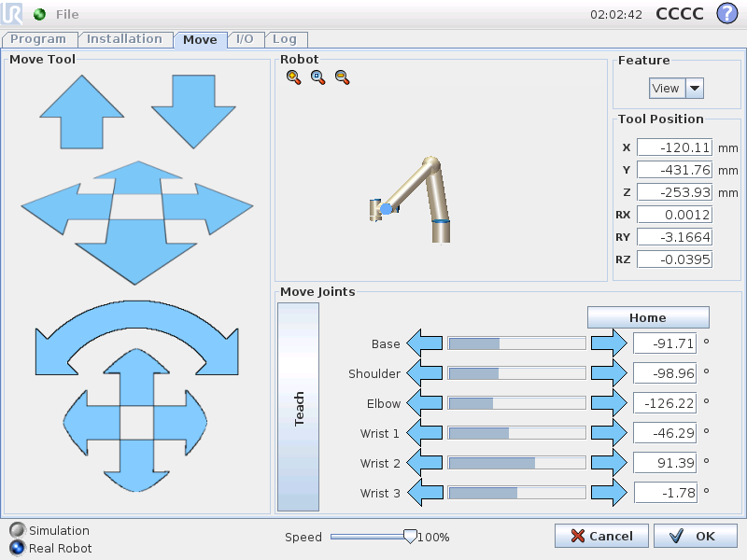Open the I/O tab
Image resolution: width=747 pixels, height=560 pixels.
(245, 39)
